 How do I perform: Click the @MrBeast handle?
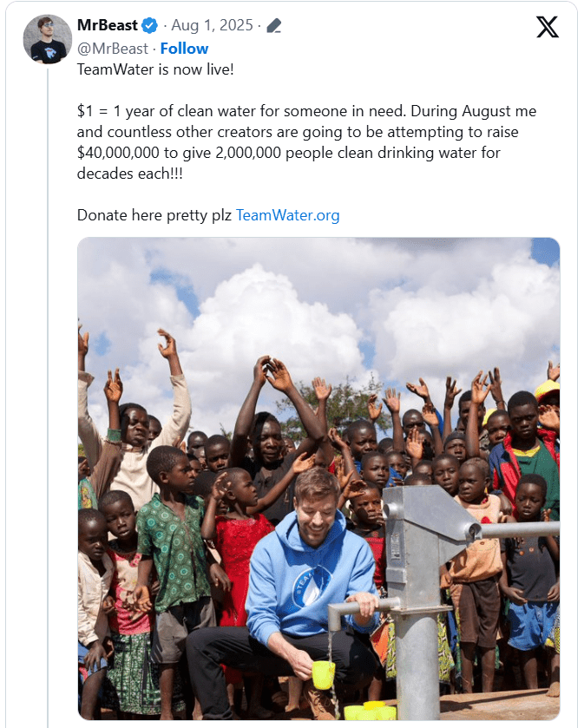112,49
